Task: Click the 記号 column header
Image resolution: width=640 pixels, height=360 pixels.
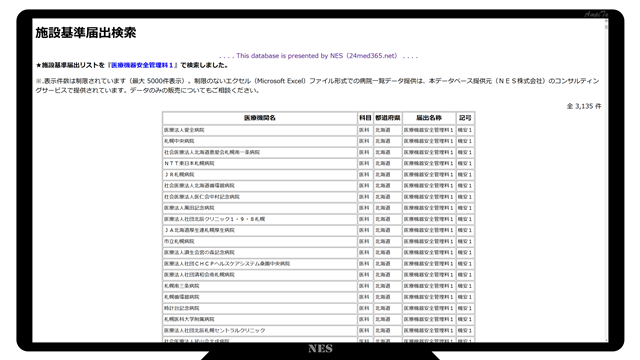Action: (x=465, y=118)
